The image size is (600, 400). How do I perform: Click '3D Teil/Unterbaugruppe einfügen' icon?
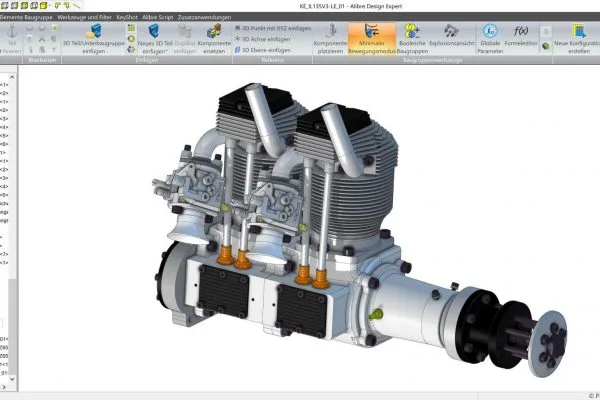[x=94, y=31]
